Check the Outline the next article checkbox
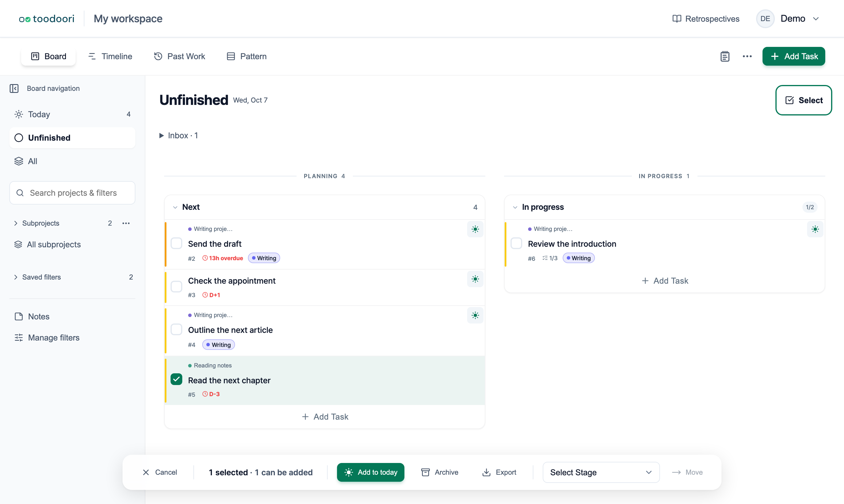The image size is (844, 504). (x=176, y=329)
